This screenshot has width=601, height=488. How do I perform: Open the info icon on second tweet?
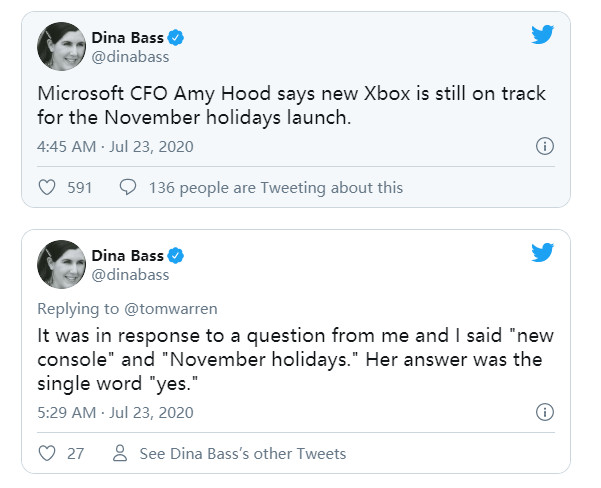pos(545,412)
